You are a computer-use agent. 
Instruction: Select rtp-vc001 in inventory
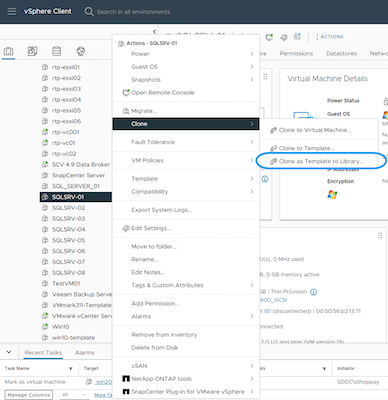66,132
